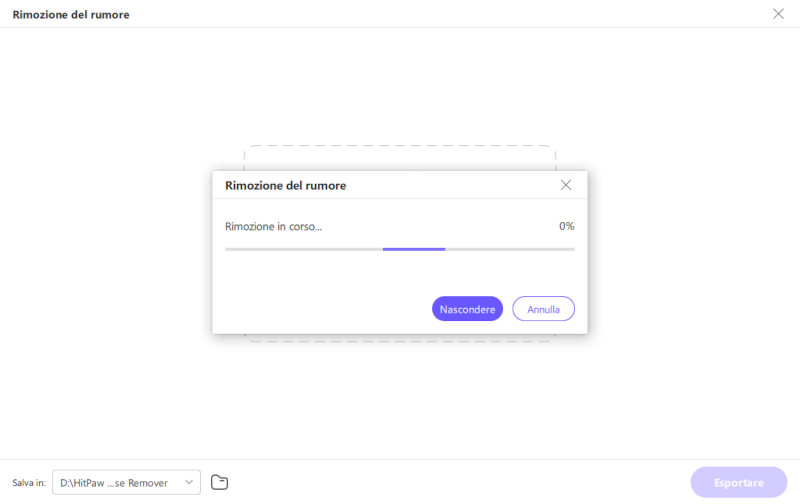Image resolution: width=800 pixels, height=504 pixels.
Task: Click the 0% progress percentage
Action: (x=566, y=226)
